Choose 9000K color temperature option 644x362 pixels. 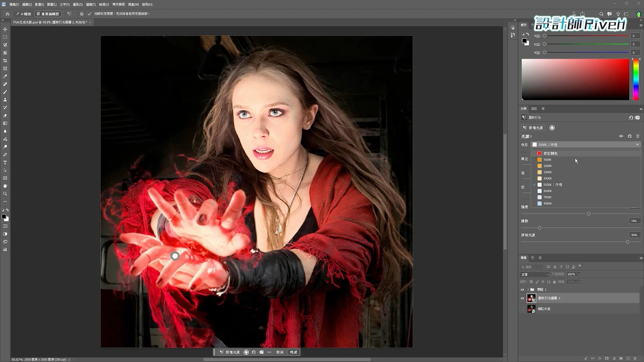586,203
